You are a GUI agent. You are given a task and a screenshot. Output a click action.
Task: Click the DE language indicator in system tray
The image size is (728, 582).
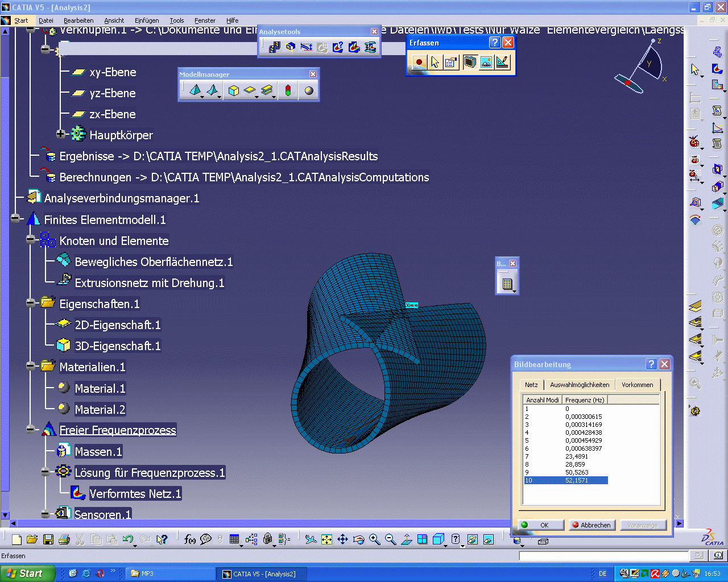point(603,573)
